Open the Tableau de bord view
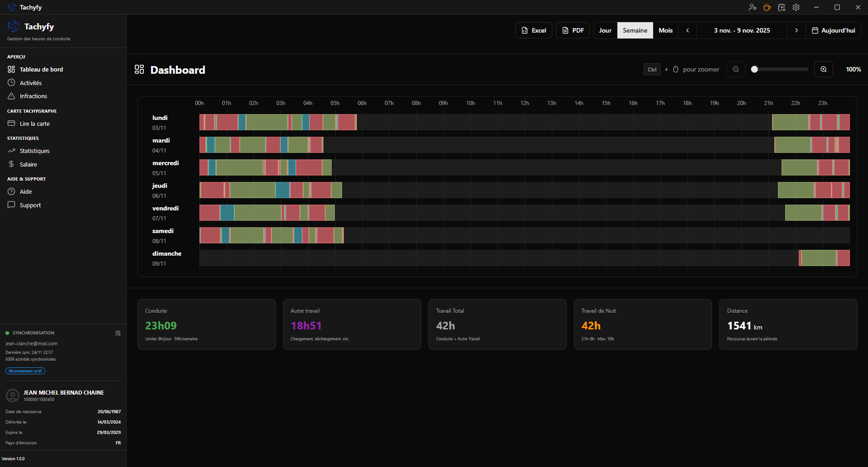This screenshot has width=868, height=467. point(41,69)
